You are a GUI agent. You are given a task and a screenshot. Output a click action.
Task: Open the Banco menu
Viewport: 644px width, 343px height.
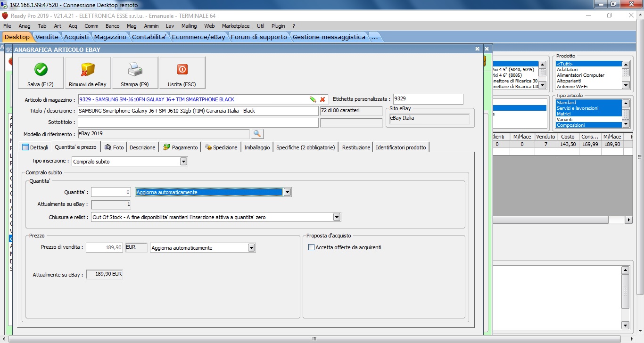(112, 26)
